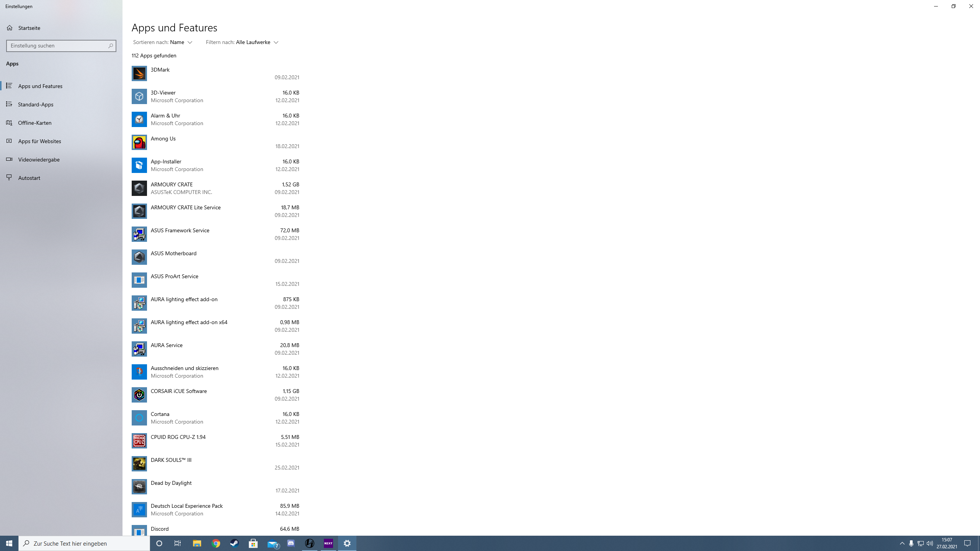Image resolution: width=980 pixels, height=551 pixels.
Task: Open Discord from the taskbar
Action: point(291,543)
